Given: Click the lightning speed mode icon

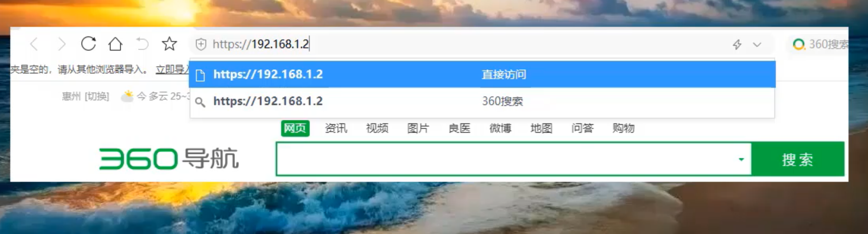Looking at the screenshot, I should (x=737, y=45).
